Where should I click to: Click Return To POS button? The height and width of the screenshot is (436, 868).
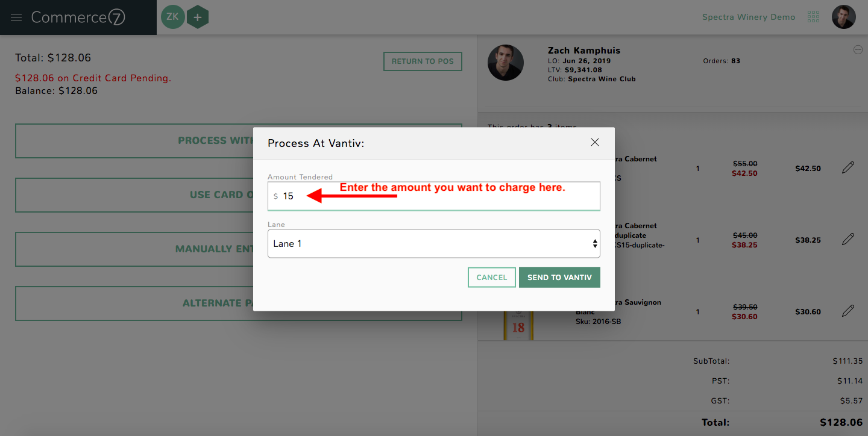pyautogui.click(x=423, y=61)
